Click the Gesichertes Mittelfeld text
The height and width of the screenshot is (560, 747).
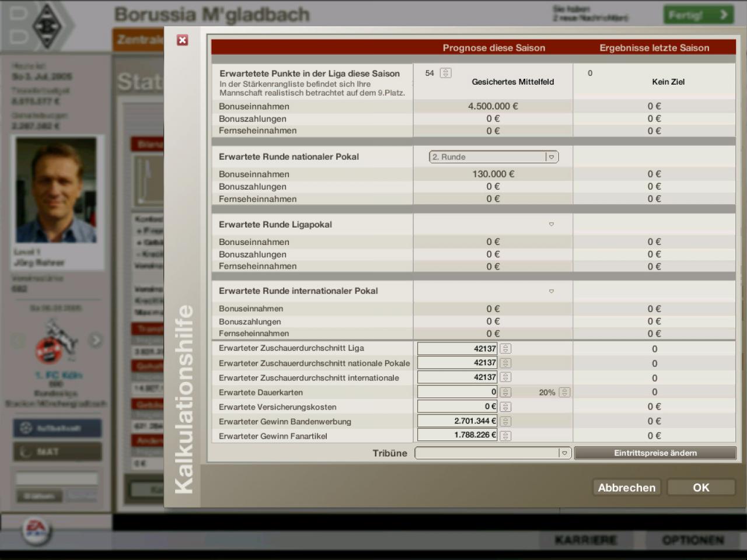(513, 82)
